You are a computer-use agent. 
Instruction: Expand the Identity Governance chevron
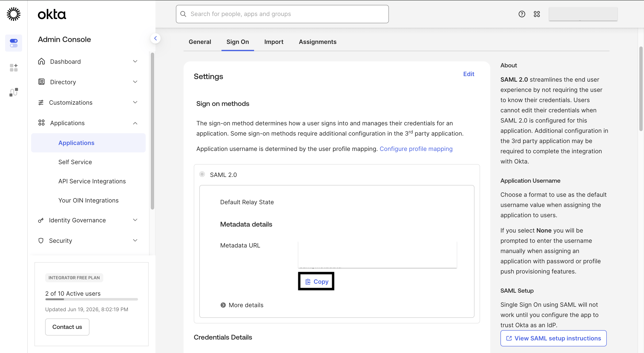[135, 220]
